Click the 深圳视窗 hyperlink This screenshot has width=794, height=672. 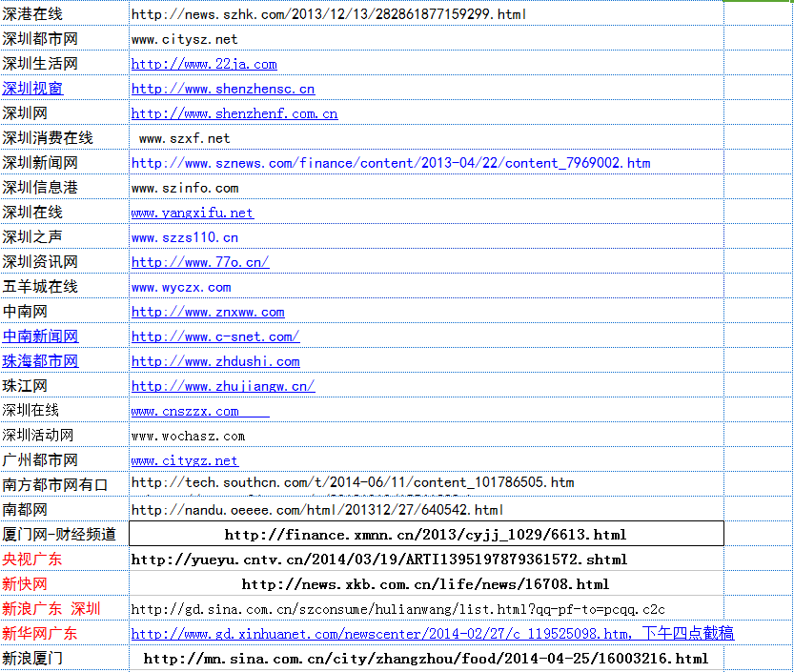point(32,89)
